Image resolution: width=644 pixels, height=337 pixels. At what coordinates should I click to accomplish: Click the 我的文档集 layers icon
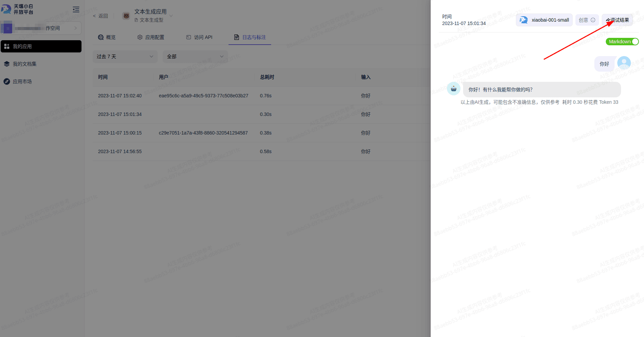(7, 64)
